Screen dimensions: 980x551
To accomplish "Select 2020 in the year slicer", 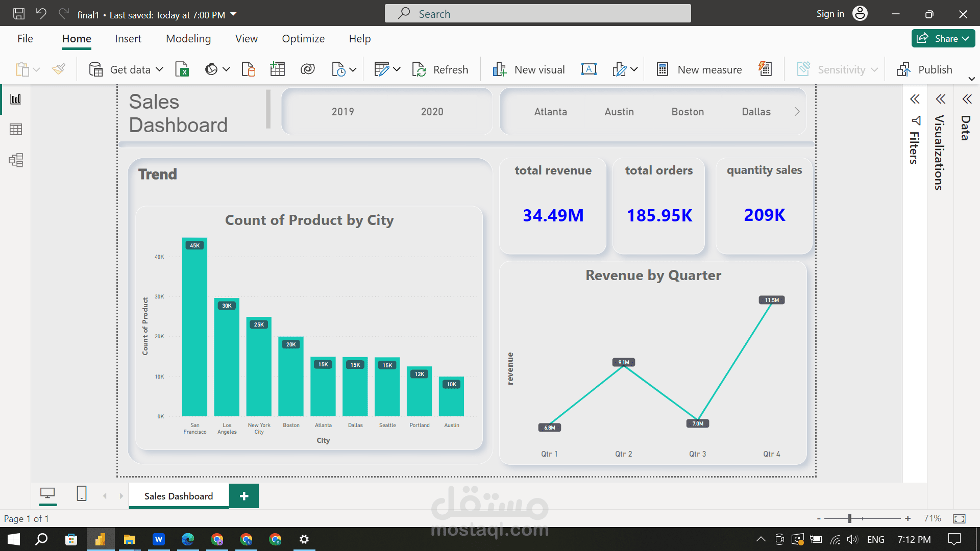I will [x=432, y=112].
